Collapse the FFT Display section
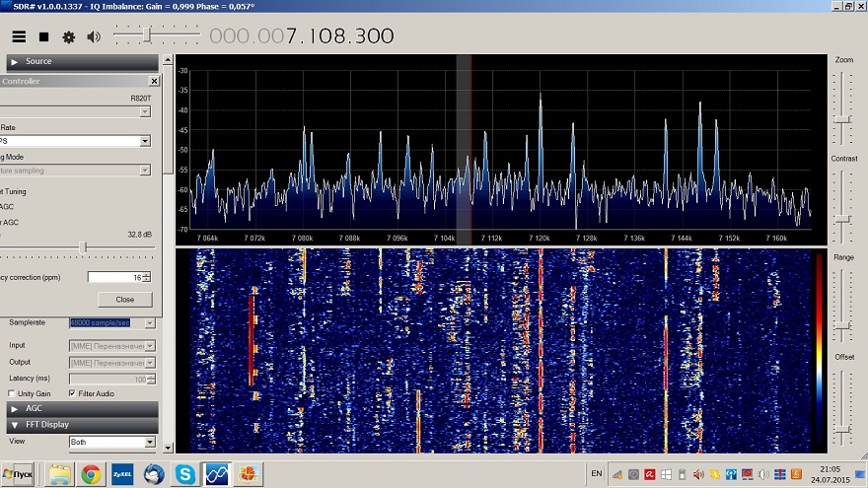Viewport: 868px width, 488px height. (79, 425)
